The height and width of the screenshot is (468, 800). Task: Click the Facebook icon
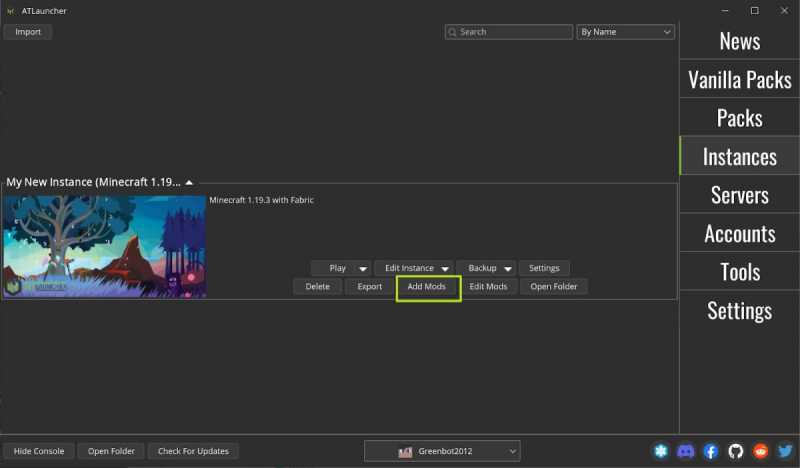[710, 451]
